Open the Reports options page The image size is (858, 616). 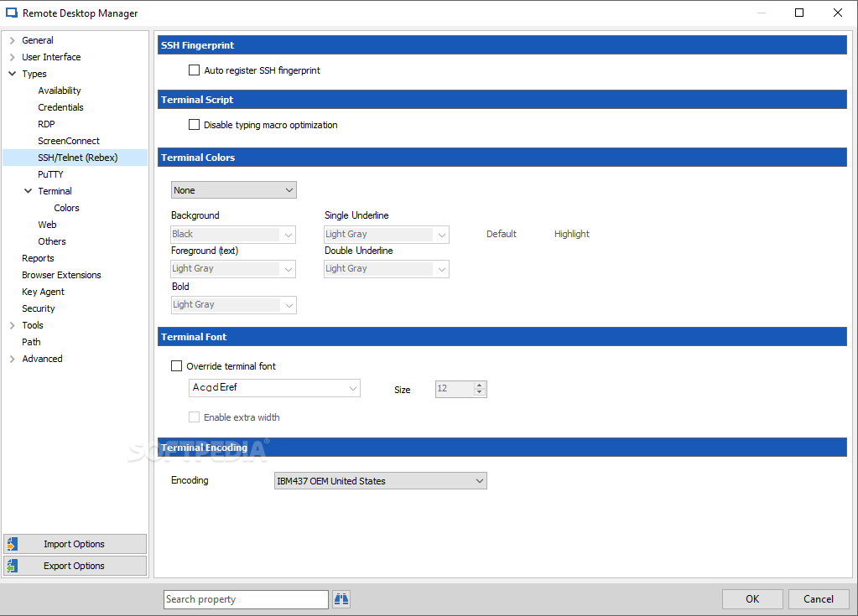tap(38, 258)
